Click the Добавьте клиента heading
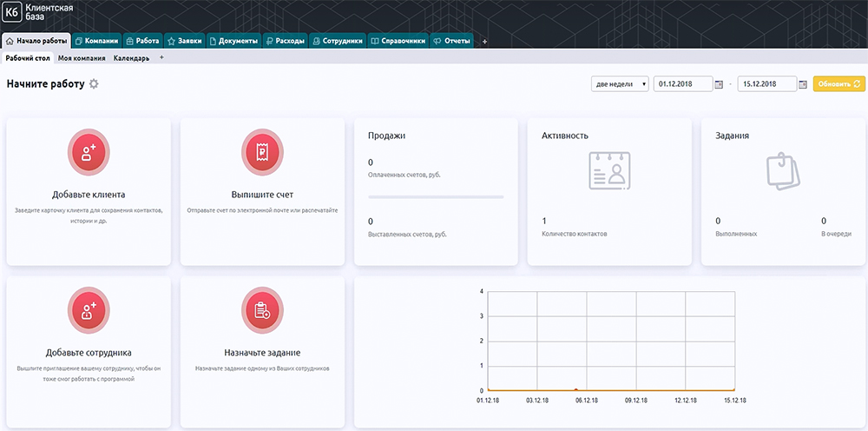Image resolution: width=868 pixels, height=431 pixels. [x=89, y=195]
